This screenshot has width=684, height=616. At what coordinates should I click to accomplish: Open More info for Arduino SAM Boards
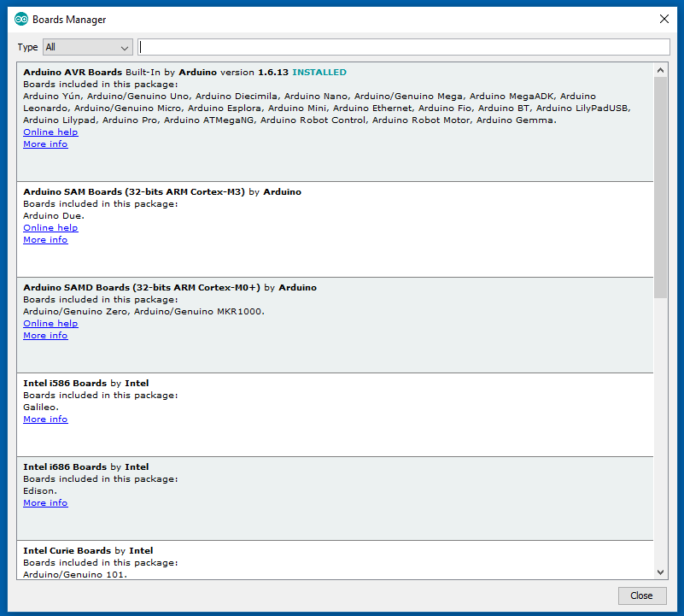tap(45, 240)
